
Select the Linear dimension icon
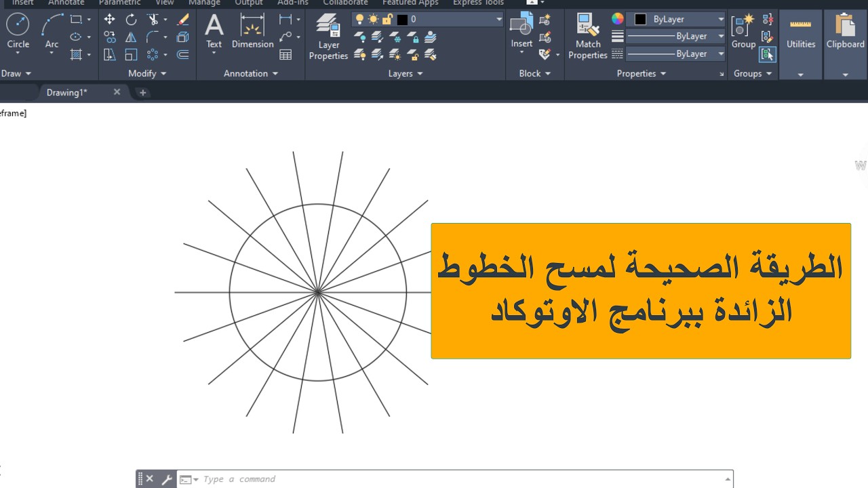click(285, 20)
